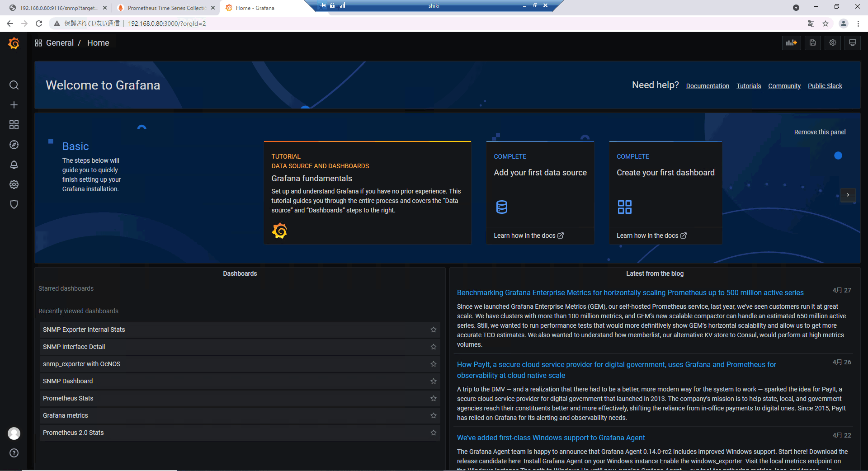Viewport: 868px width, 471px height.
Task: Open the SNMP Interface Detail dashboard
Action: [240, 347]
